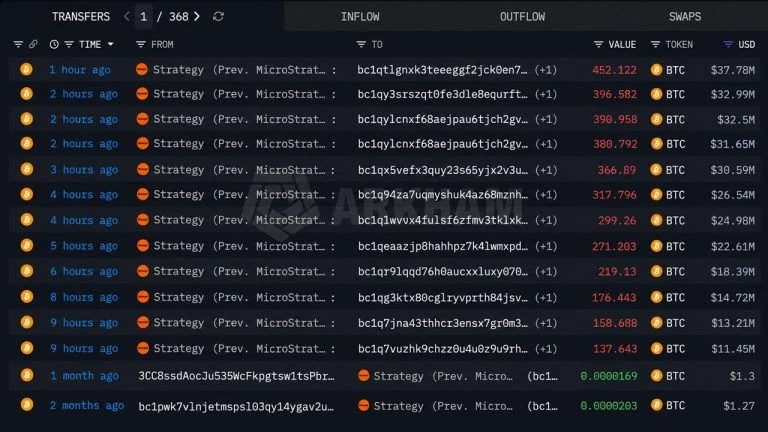
Task: Open the '3 hours ago' transaction link
Action: pyautogui.click(x=84, y=170)
